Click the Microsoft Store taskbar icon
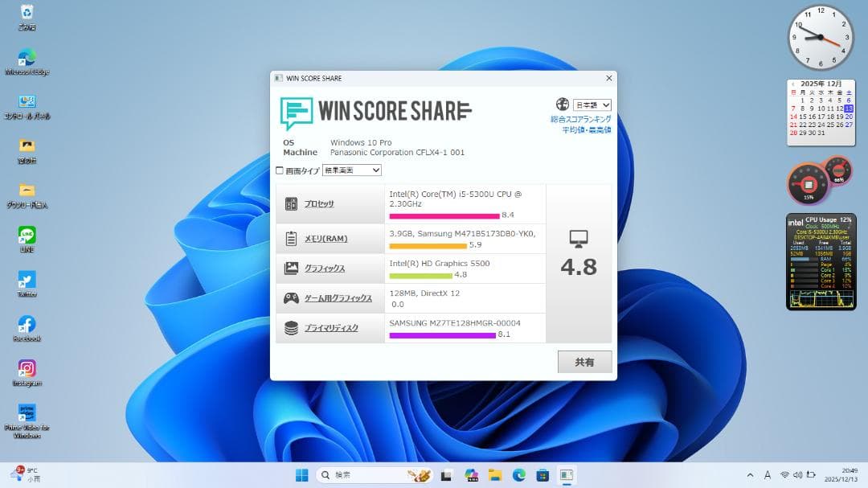 pyautogui.click(x=542, y=475)
